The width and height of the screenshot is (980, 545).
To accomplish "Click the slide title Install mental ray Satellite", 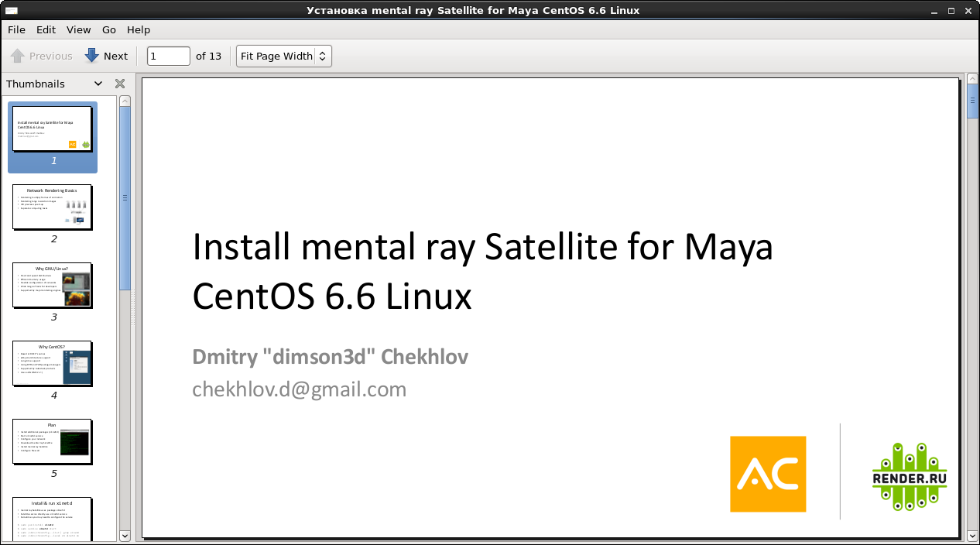I will [482, 271].
